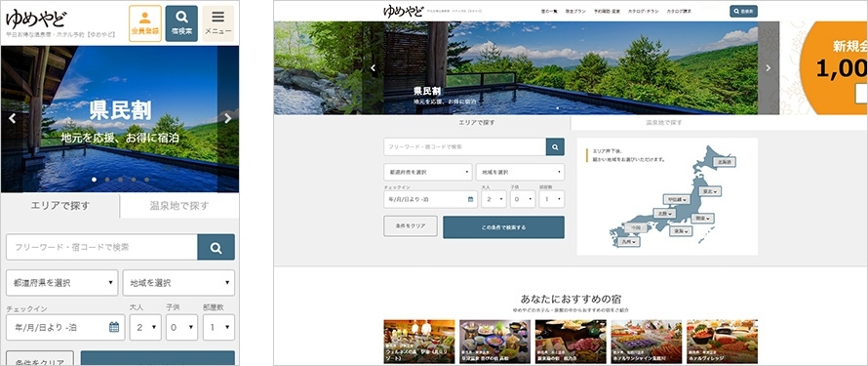This screenshot has width=868, height=366.
Task: Expand the 九州 region dropdown on the map
Action: click(629, 242)
